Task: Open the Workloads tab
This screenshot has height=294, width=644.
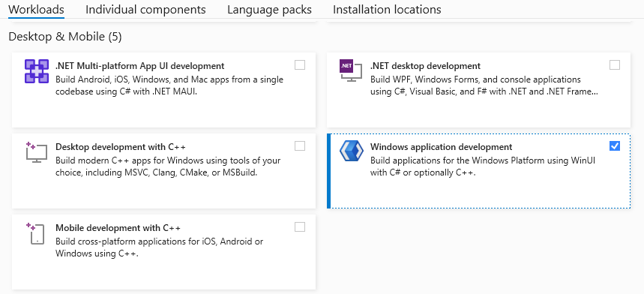Action: point(36,10)
